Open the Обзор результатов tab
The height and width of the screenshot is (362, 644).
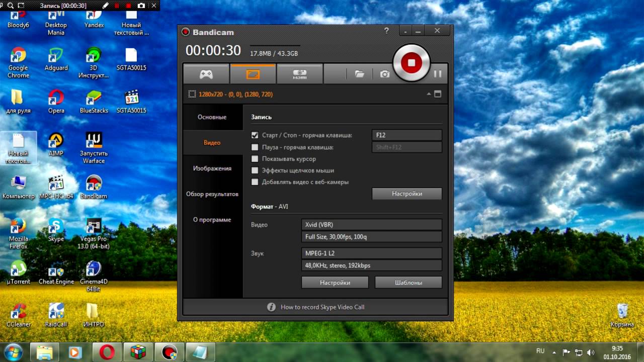[212, 194]
